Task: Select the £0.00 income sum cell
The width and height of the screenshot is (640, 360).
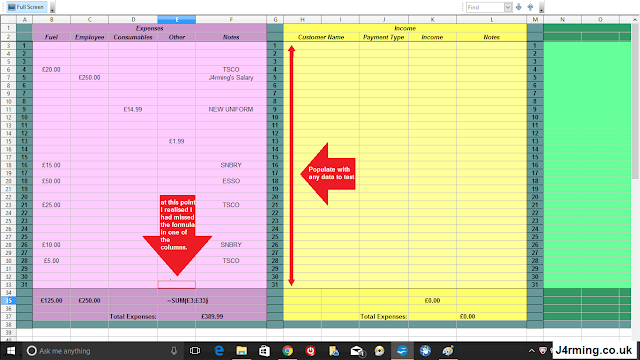Action: click(432, 300)
